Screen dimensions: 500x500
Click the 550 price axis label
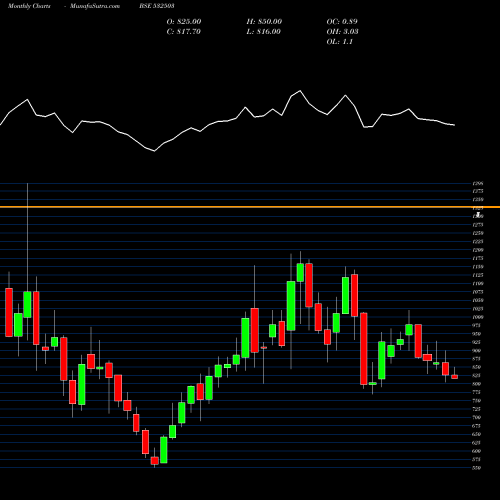(x=477, y=468)
